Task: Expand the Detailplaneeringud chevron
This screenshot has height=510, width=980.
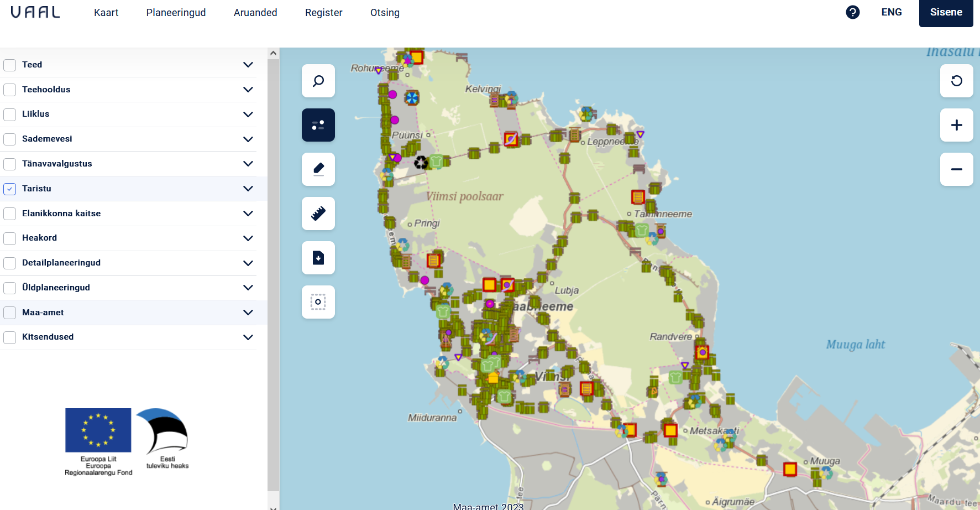Action: [x=248, y=263]
